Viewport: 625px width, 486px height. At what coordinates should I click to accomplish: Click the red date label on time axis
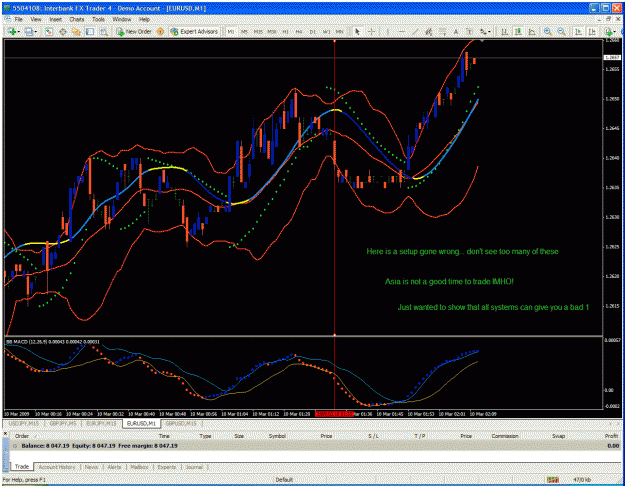pos(334,414)
